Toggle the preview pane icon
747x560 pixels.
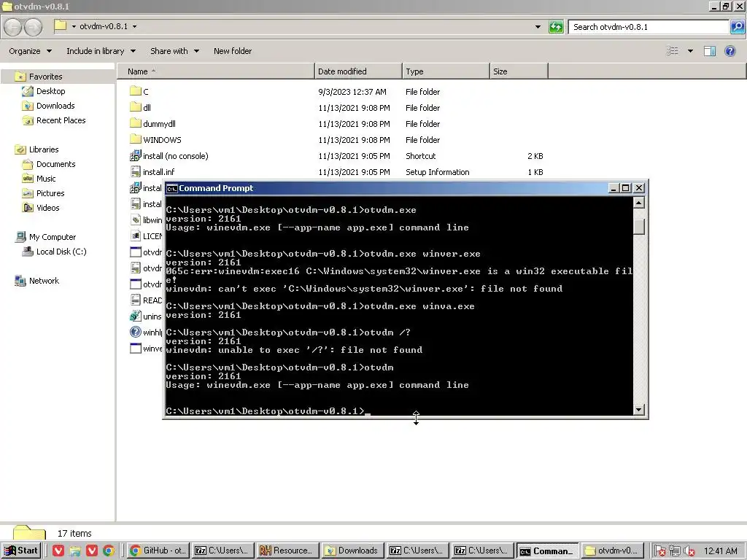[709, 51]
